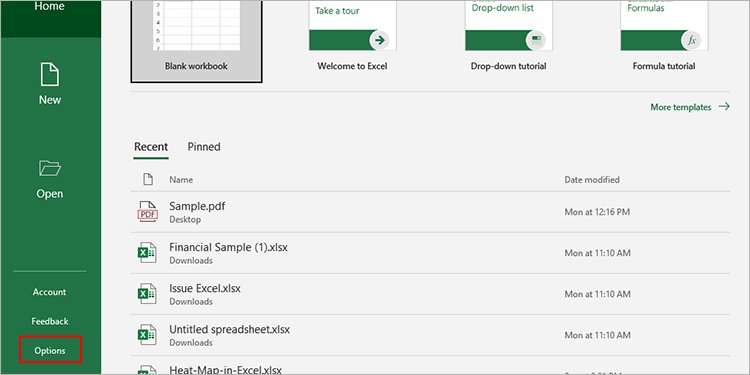Click Excel icon for Issue Excel.xlsx

pos(147,294)
